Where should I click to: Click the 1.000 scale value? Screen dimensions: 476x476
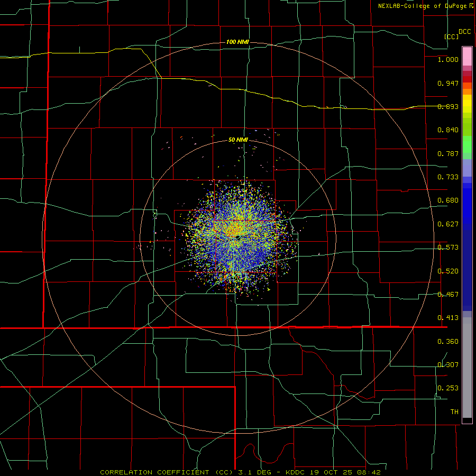click(448, 59)
